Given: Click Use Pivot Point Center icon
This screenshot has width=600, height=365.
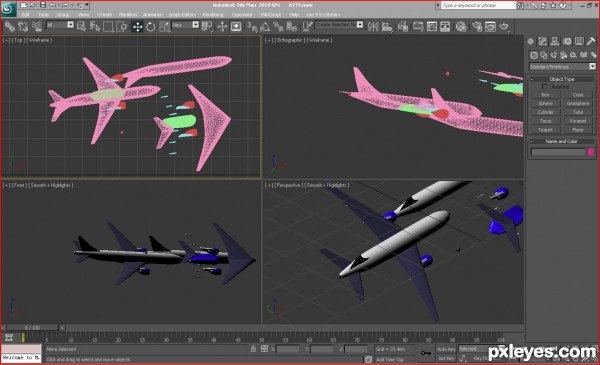Looking at the screenshot, I should (207, 26).
